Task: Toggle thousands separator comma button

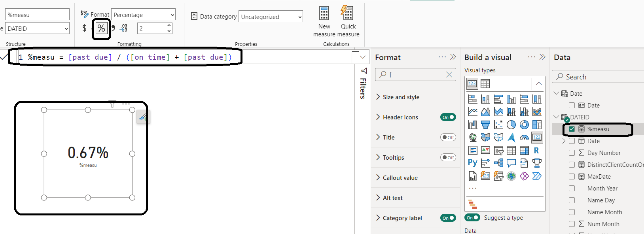Action: point(113,28)
